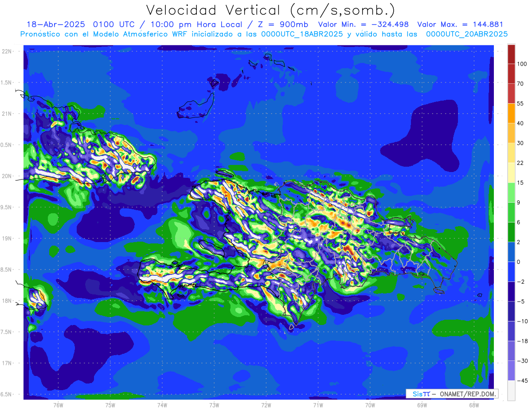532x411 pixels.
Task: Click the longitude label '75W'
Action: click(x=110, y=405)
